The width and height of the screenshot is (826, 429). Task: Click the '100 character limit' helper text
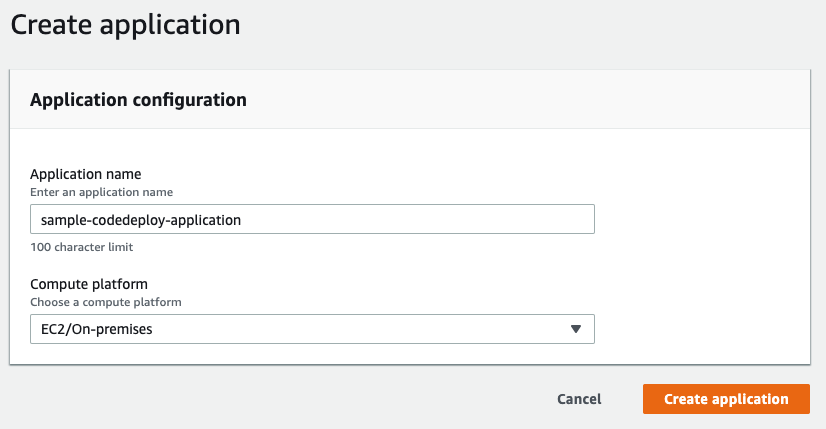[82, 246]
